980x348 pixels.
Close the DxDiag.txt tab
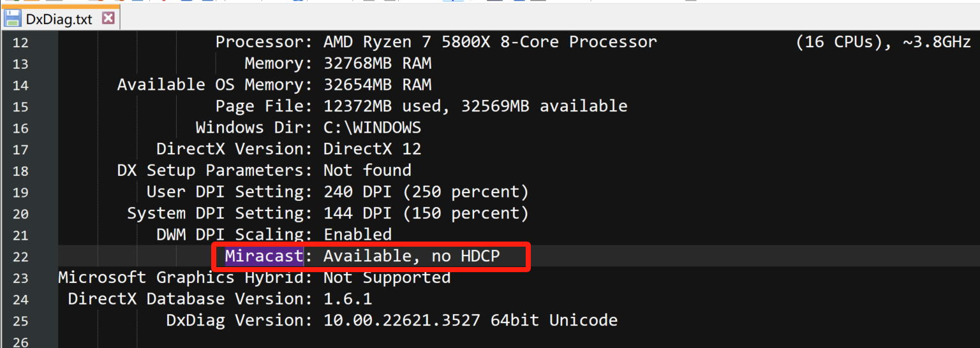(108, 18)
